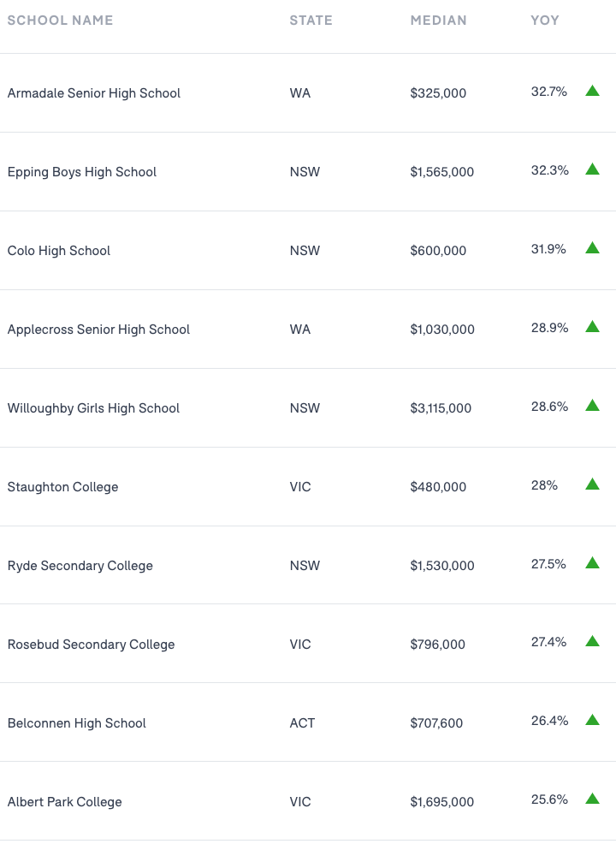This screenshot has width=616, height=844.
Task: Sort table by the Median column header
Action: [x=438, y=21]
